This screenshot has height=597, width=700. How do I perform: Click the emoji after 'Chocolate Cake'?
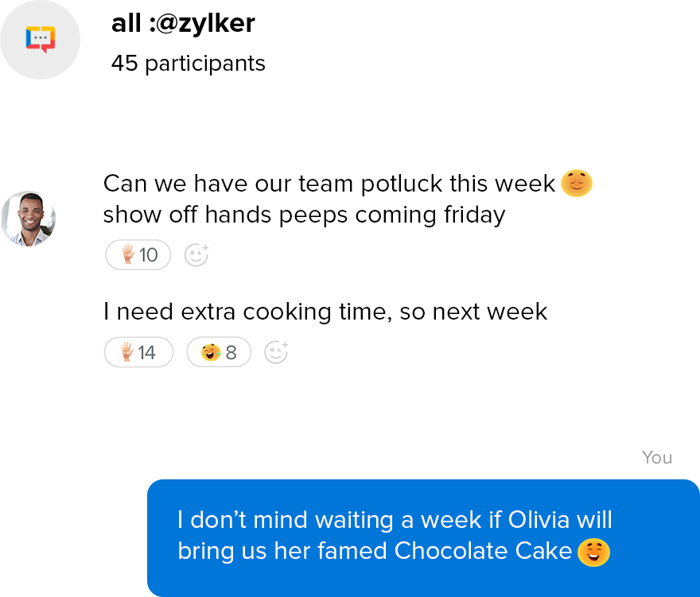coord(593,551)
